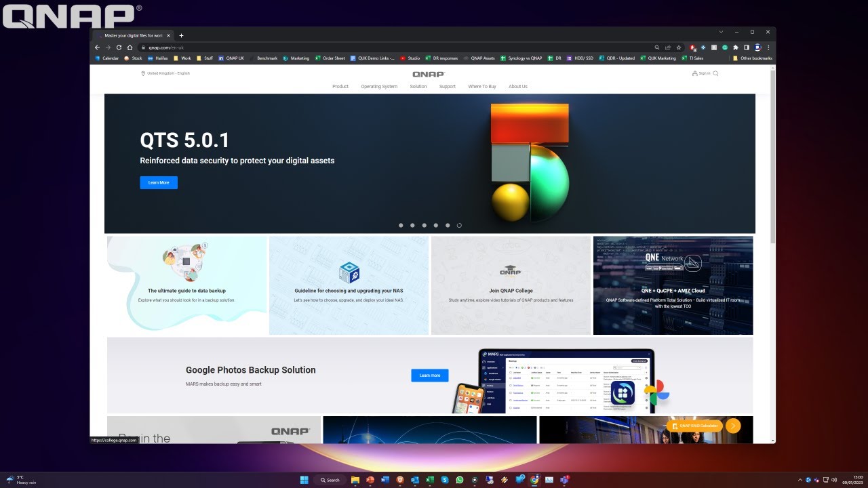The height and width of the screenshot is (488, 868).
Task: Open the QNAP UK bookmark
Action: (x=231, y=58)
